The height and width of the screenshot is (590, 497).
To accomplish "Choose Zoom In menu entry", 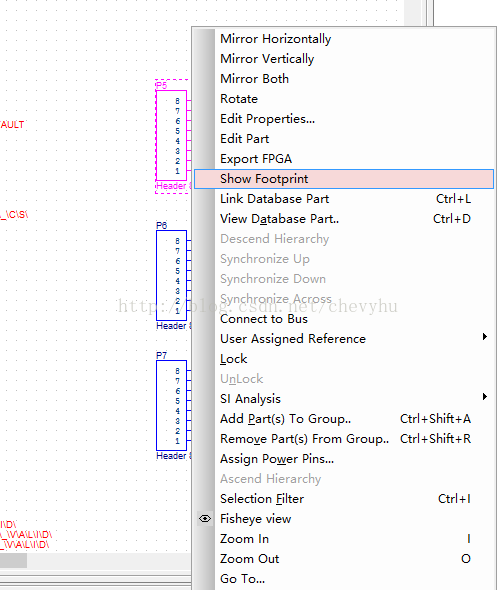I will point(344,539).
